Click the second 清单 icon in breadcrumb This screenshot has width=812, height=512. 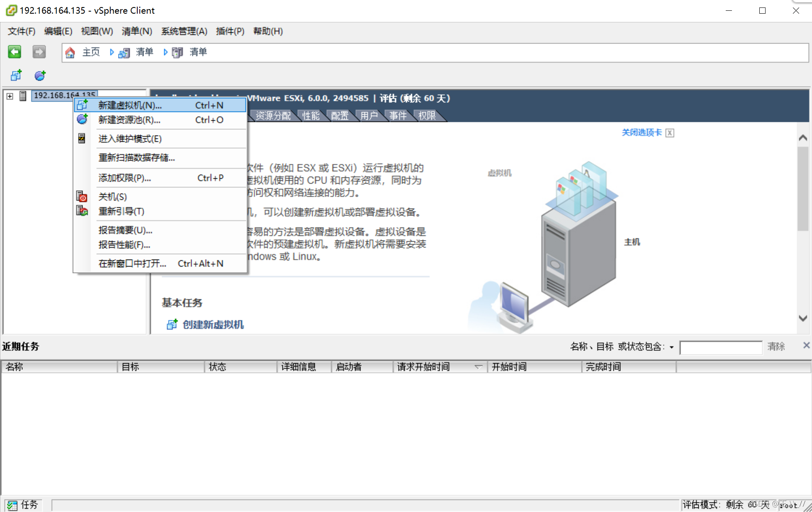pyautogui.click(x=177, y=53)
